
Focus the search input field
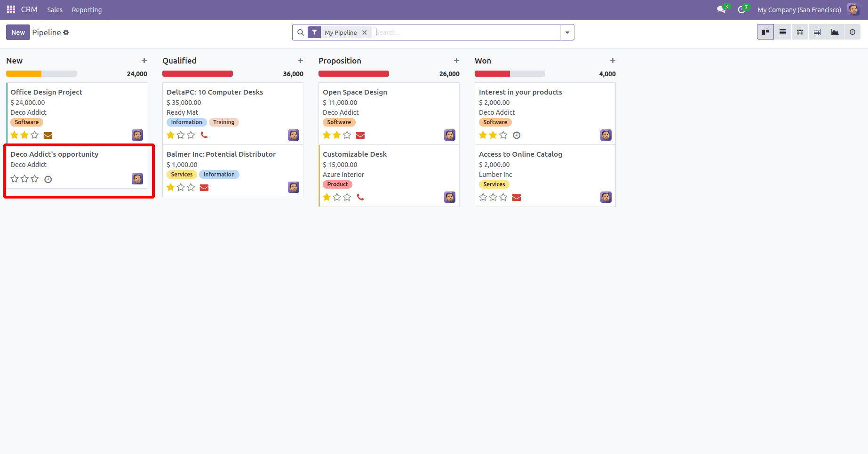pyautogui.click(x=468, y=32)
